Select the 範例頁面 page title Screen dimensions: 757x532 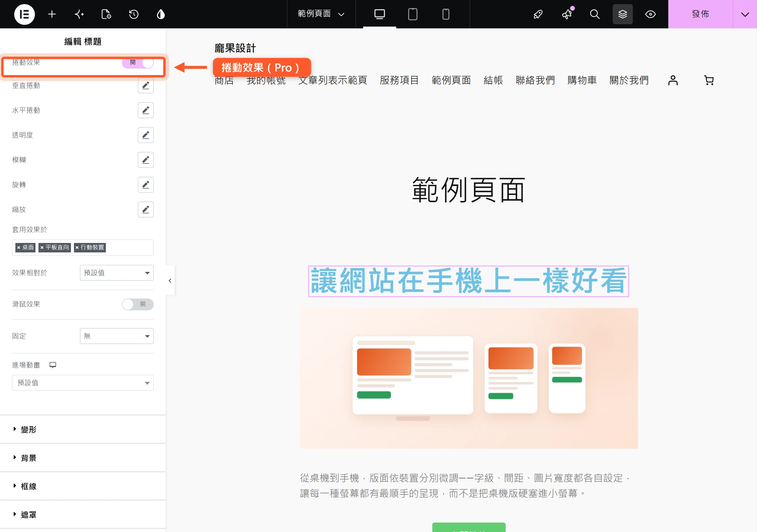pyautogui.click(x=468, y=189)
